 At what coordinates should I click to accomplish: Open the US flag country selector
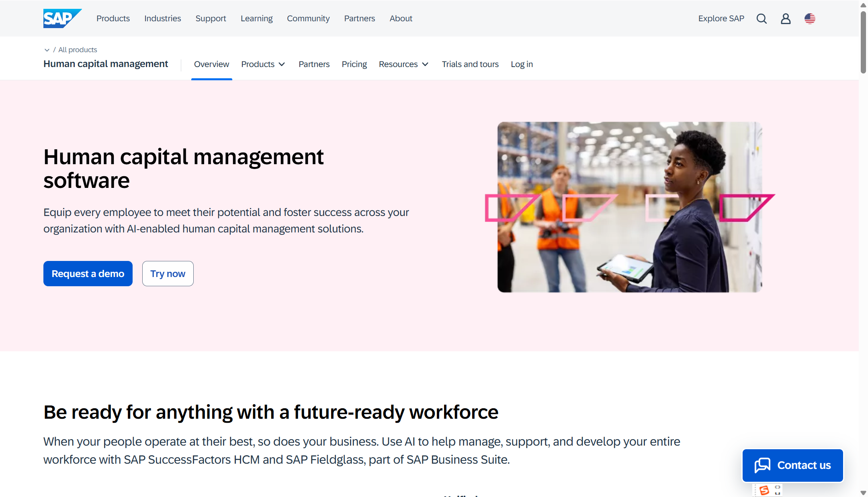810,18
